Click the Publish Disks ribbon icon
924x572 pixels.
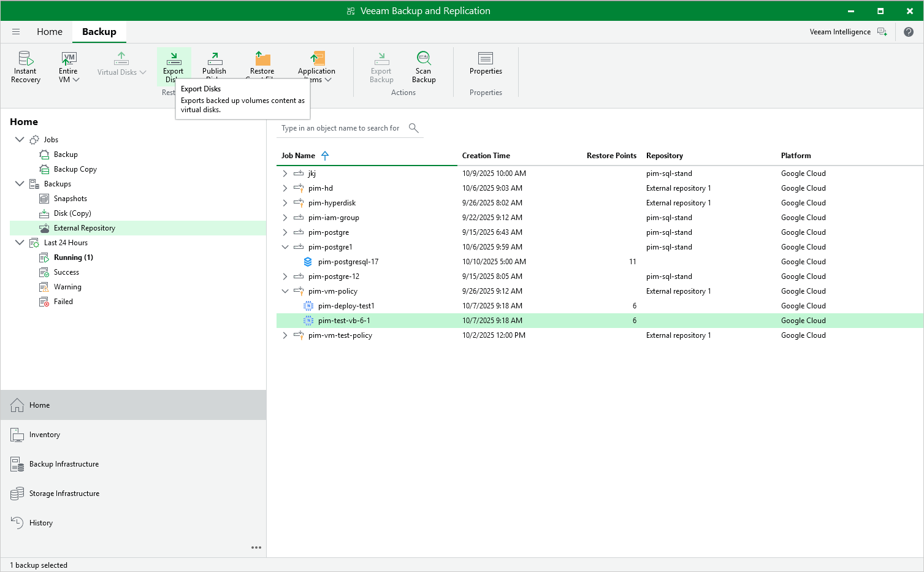click(214, 59)
